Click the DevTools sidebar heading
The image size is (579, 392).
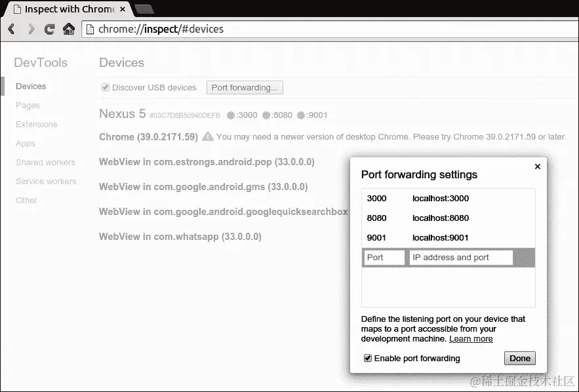pyautogui.click(x=41, y=62)
